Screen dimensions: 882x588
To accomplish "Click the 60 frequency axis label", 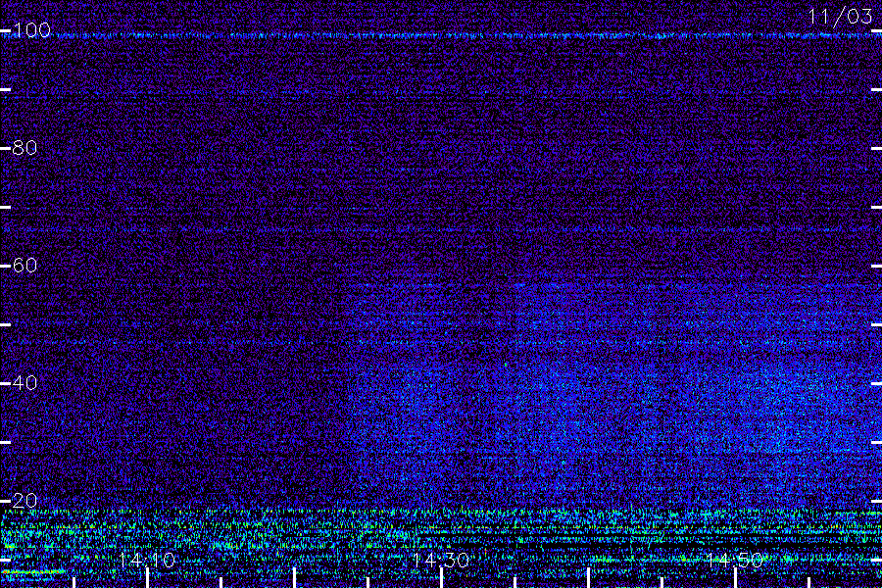I will pyautogui.click(x=24, y=266).
